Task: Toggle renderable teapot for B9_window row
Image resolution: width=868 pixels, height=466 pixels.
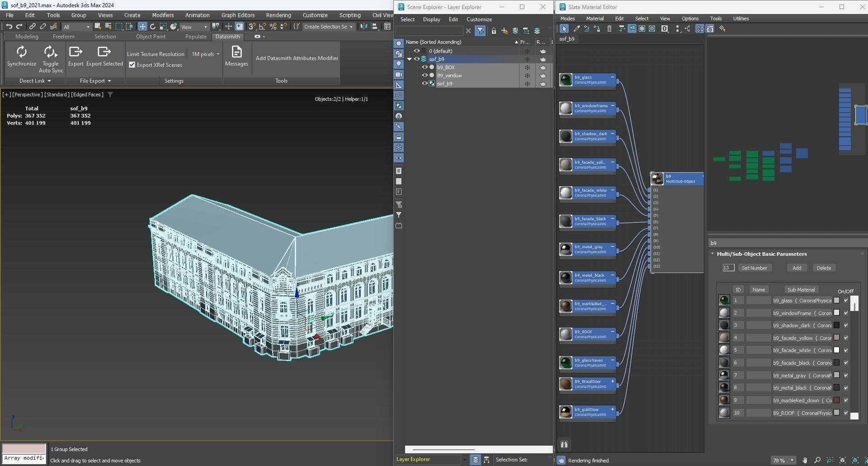Action: 543,75
